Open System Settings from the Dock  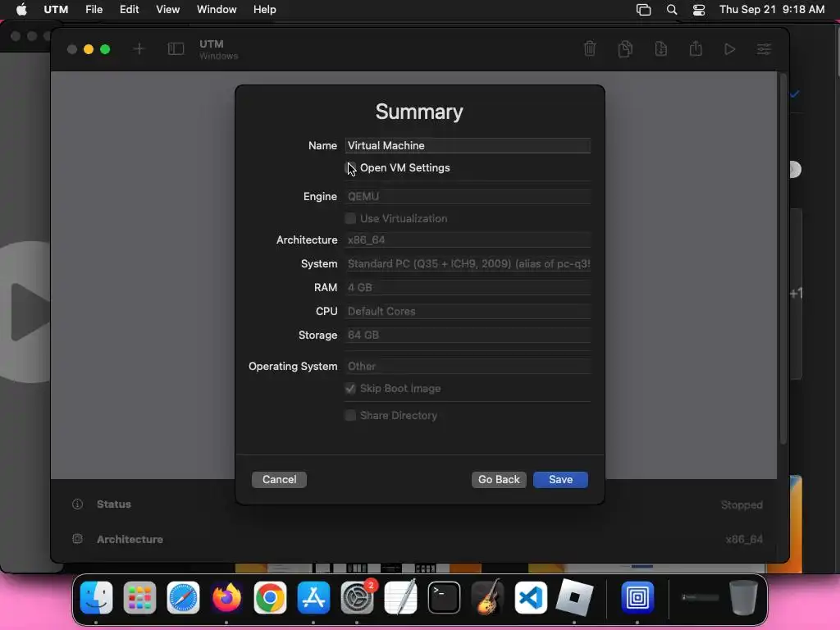[358, 597]
